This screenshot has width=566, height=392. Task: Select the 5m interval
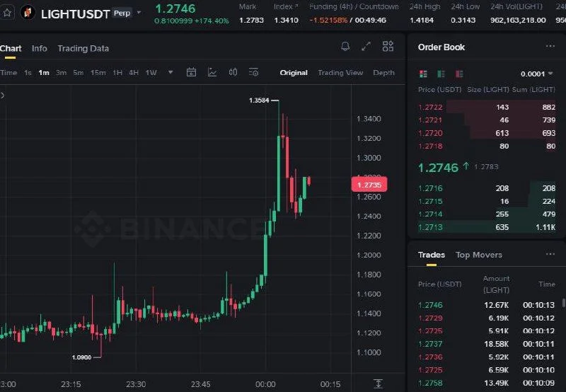tap(79, 73)
